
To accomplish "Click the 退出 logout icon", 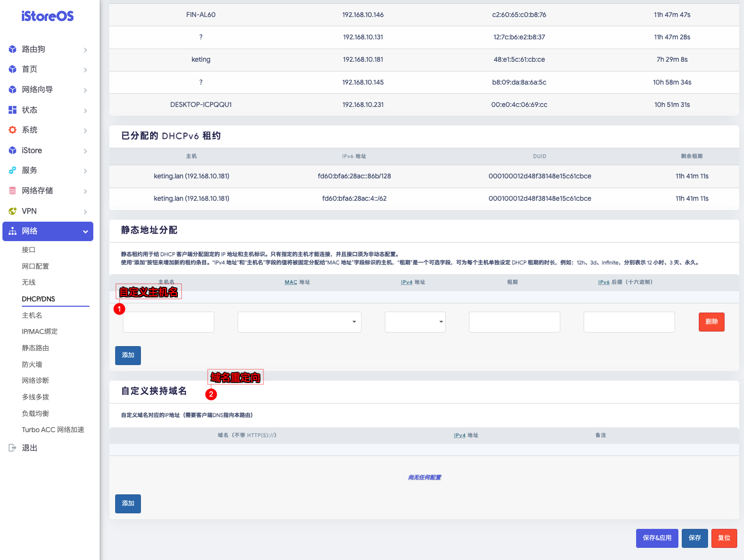I will [13, 447].
